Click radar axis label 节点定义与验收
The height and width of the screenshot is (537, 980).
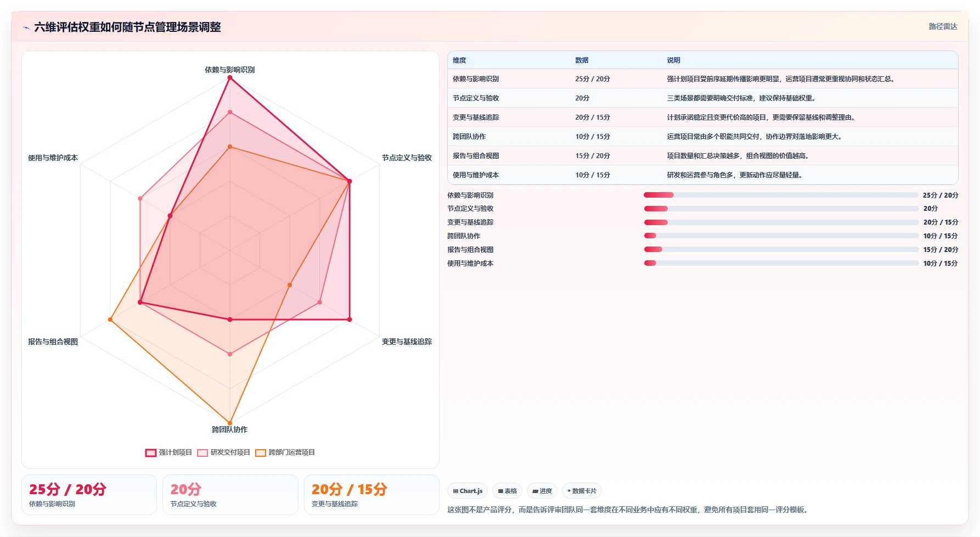[407, 158]
